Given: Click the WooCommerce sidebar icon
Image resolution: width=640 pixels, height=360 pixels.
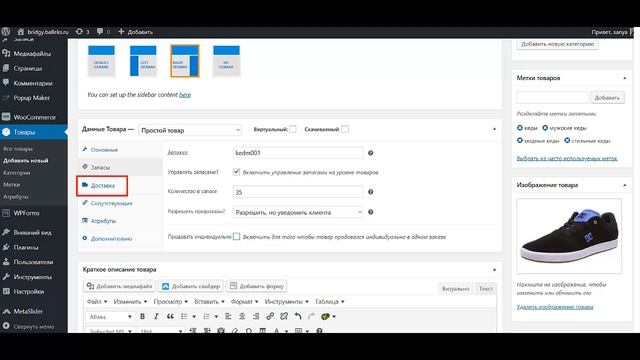Looking at the screenshot, I should (6, 117).
